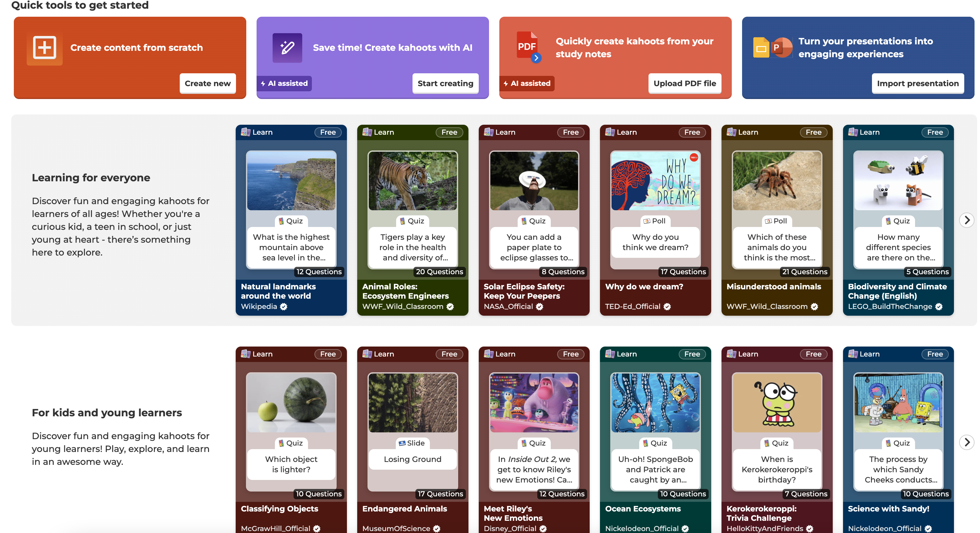Click the verified badge beside NASA_Official
Viewport: 980px width, 533px height.
(540, 307)
